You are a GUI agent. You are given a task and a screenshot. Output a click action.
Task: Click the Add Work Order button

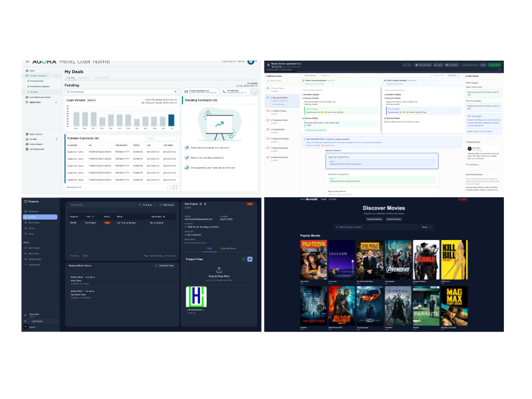[x=164, y=265]
